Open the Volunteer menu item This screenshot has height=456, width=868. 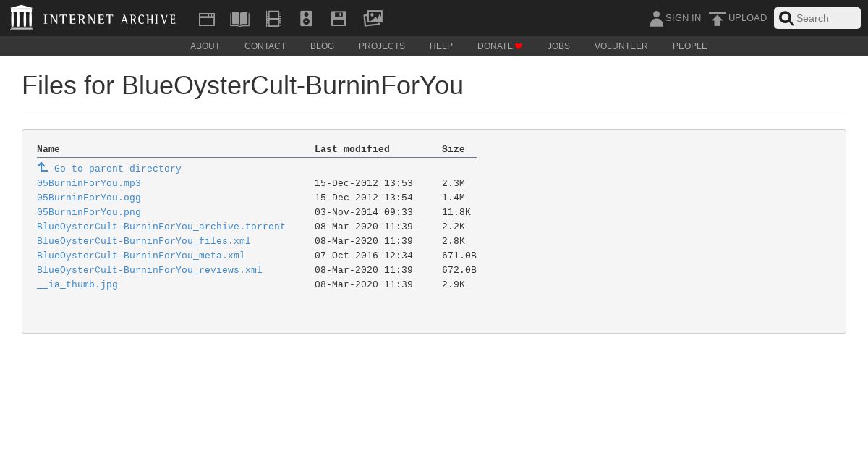[621, 46]
